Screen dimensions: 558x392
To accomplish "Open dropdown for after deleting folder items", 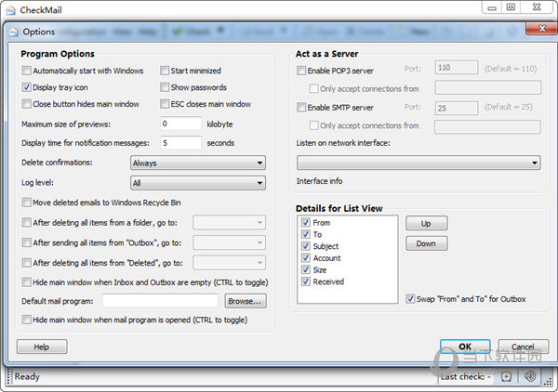I will tap(229, 223).
